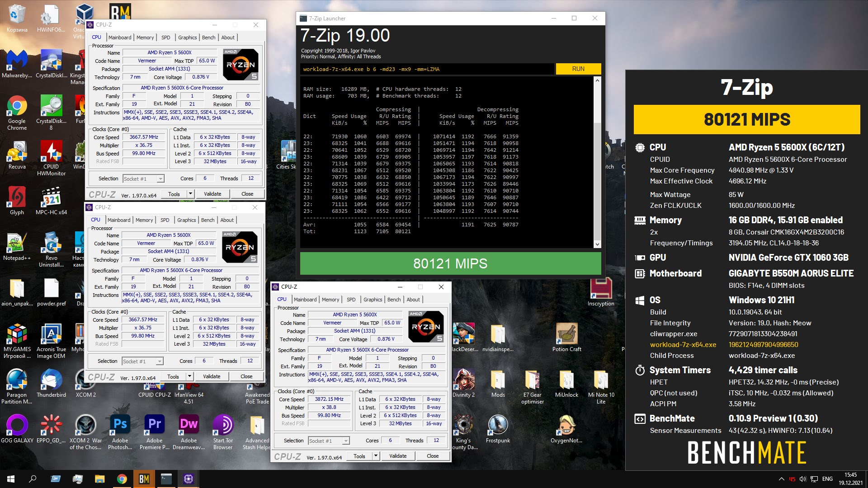Image resolution: width=868 pixels, height=488 pixels.
Task: Show hidden system tray icons chevron
Action: point(781,479)
